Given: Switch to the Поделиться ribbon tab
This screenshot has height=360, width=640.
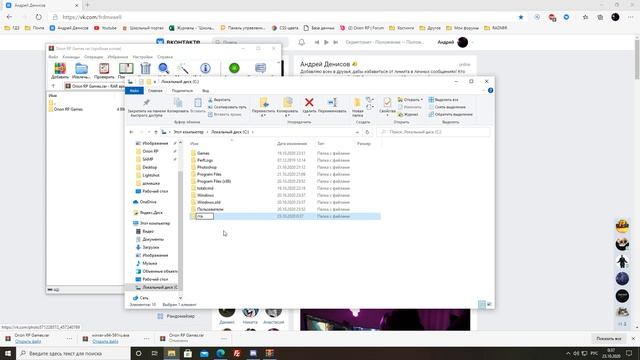Looking at the screenshot, I should coord(182,90).
